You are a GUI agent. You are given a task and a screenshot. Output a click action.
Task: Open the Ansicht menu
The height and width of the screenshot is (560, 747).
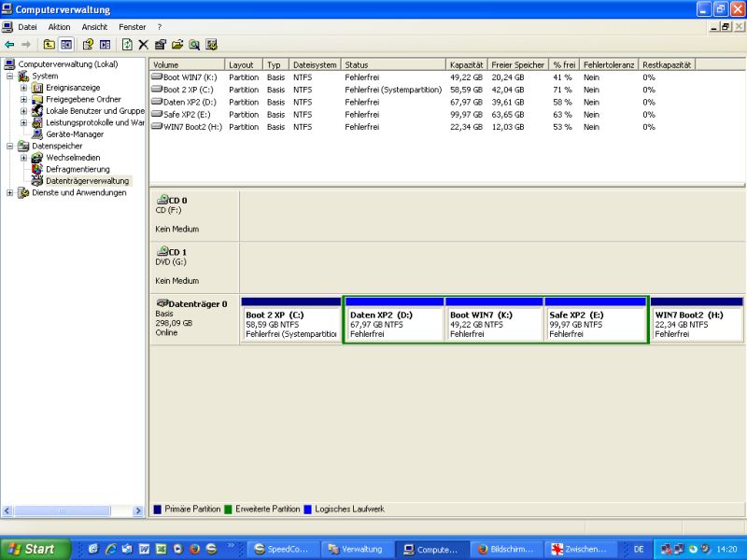point(94,27)
